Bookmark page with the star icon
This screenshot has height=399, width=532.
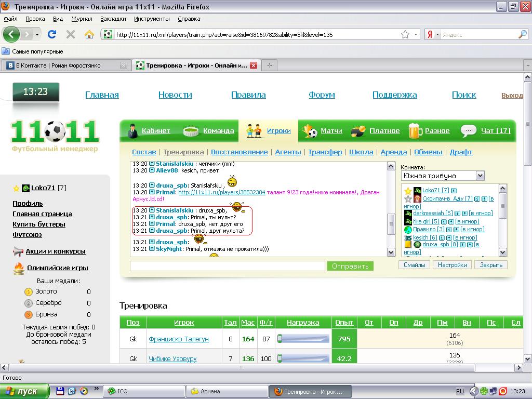[x=405, y=35]
